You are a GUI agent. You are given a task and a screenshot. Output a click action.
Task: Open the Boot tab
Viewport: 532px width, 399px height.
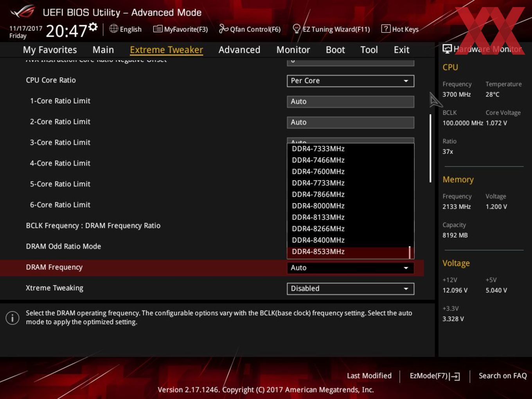335,50
